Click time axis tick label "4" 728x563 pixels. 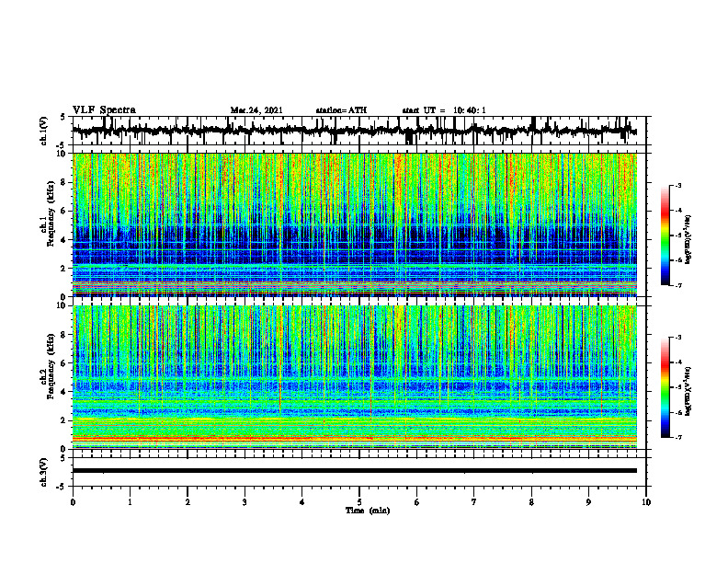point(302,502)
